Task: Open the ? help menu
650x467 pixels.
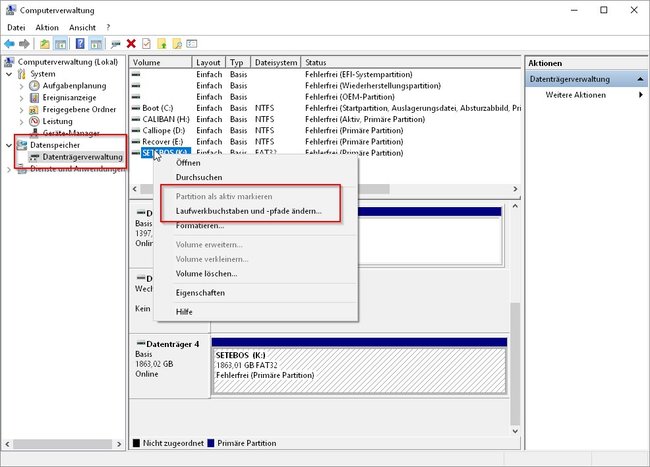Action: pos(108,27)
